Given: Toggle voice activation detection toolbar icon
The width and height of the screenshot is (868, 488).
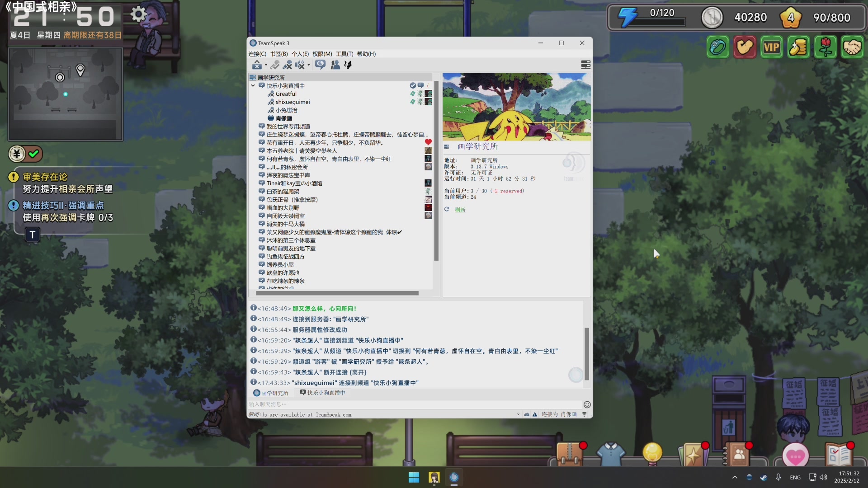Looking at the screenshot, I should pos(275,65).
